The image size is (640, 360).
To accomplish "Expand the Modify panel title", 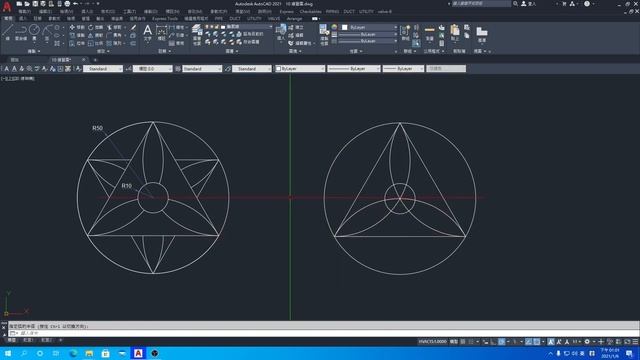I will point(103,51).
